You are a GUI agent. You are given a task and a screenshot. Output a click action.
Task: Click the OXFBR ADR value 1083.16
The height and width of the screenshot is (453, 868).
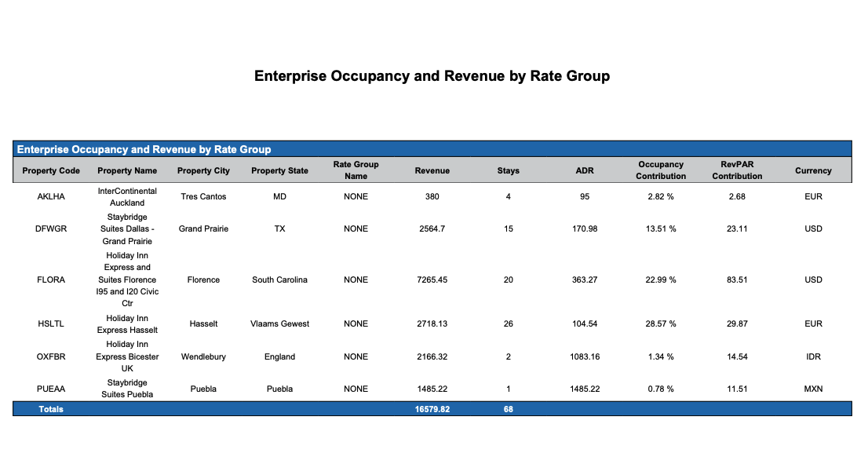(584, 356)
